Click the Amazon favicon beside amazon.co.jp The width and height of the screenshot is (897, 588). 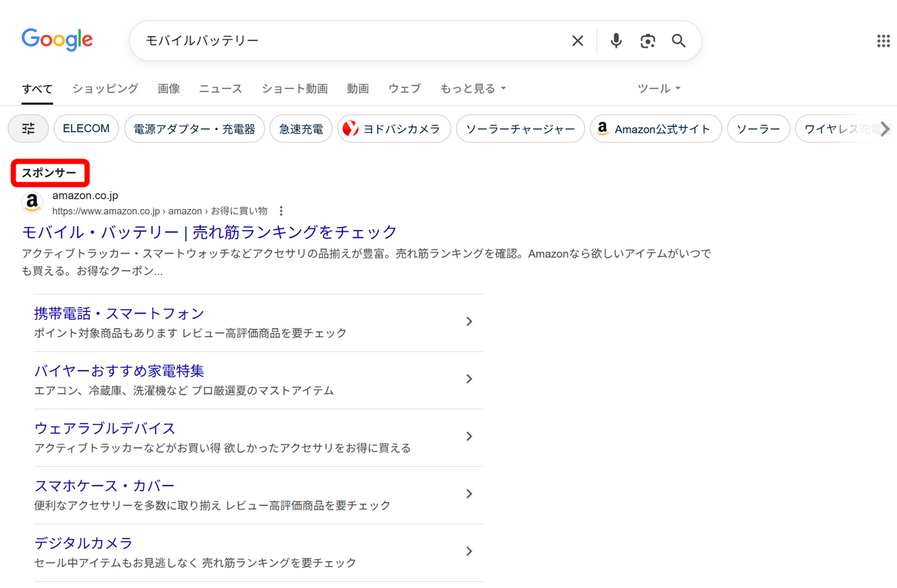32,202
